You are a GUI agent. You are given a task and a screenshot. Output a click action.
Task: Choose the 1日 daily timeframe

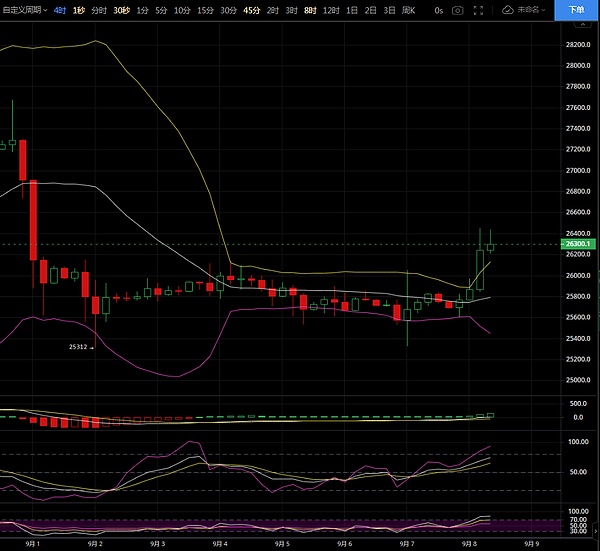352,10
